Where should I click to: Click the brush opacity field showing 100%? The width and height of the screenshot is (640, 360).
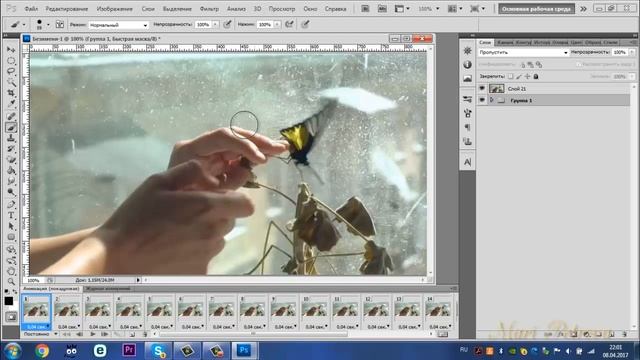pyautogui.click(x=203, y=25)
